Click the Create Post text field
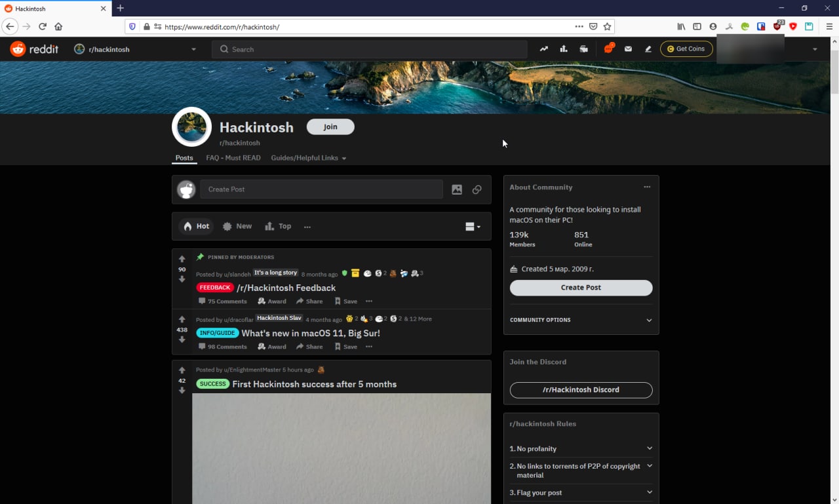The width and height of the screenshot is (839, 504). click(321, 189)
